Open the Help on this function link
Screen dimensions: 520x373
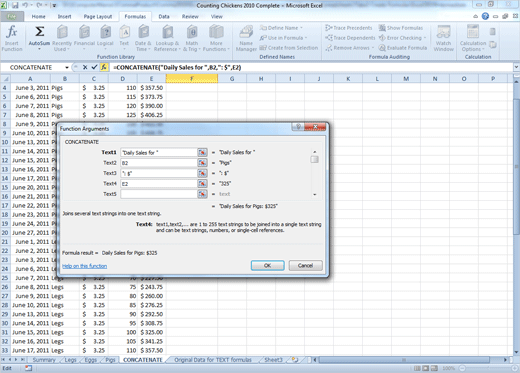(x=85, y=266)
